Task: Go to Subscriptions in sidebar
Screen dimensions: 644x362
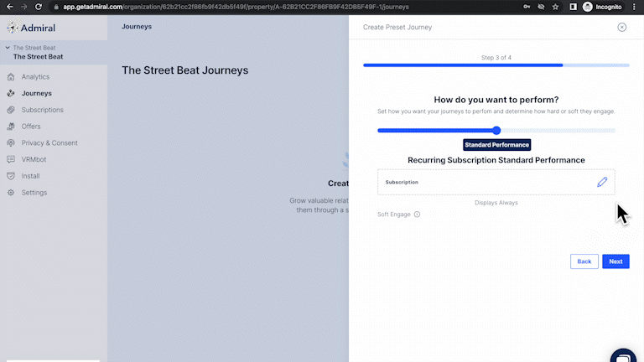Action: point(42,110)
